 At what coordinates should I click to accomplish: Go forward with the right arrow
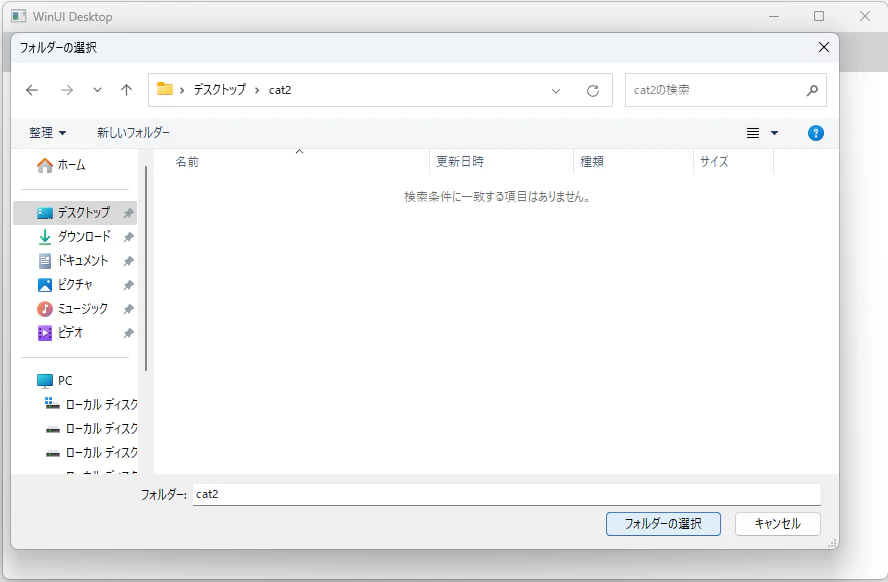[67, 90]
